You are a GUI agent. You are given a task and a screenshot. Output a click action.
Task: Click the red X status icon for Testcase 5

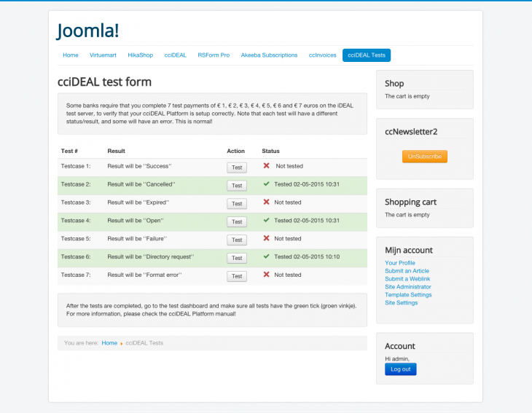click(x=267, y=238)
